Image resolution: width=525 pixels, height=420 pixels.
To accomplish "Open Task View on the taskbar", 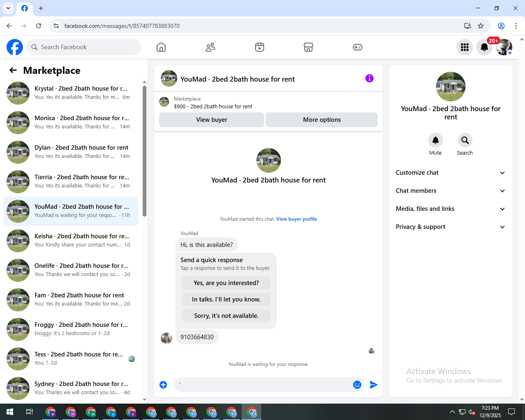I will click(x=30, y=412).
